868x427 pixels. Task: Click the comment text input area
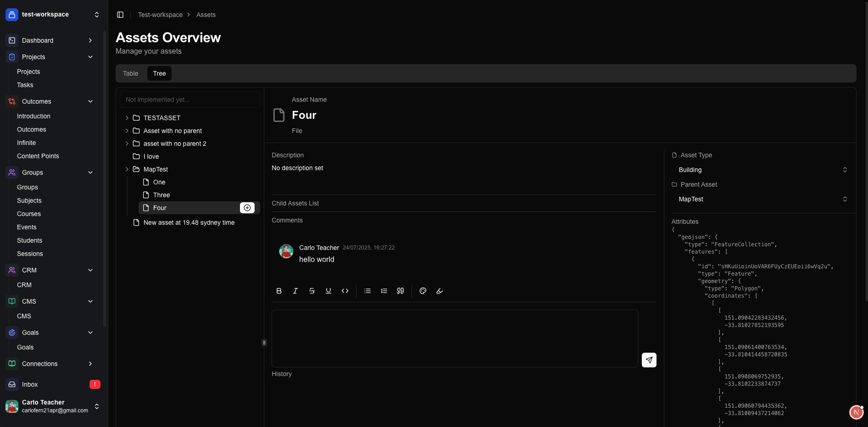point(454,338)
